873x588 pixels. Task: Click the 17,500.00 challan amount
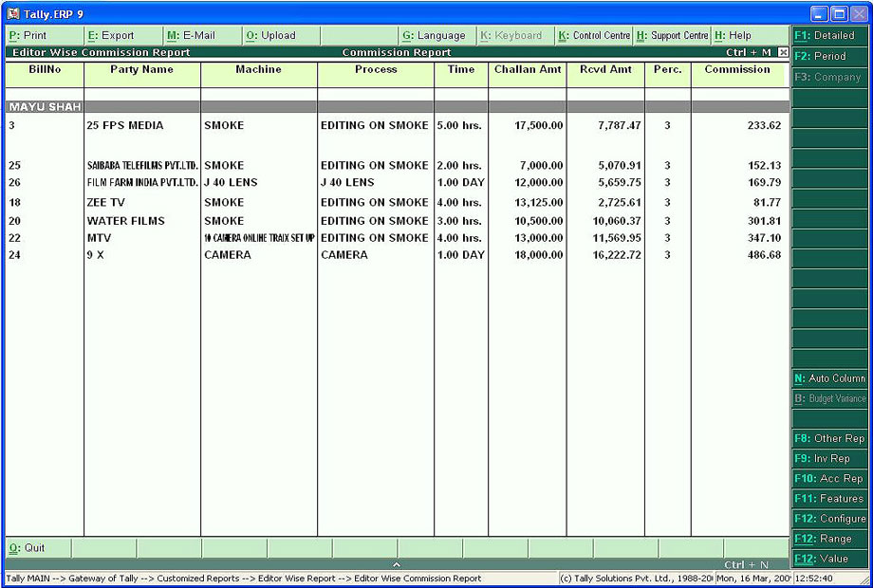point(539,126)
